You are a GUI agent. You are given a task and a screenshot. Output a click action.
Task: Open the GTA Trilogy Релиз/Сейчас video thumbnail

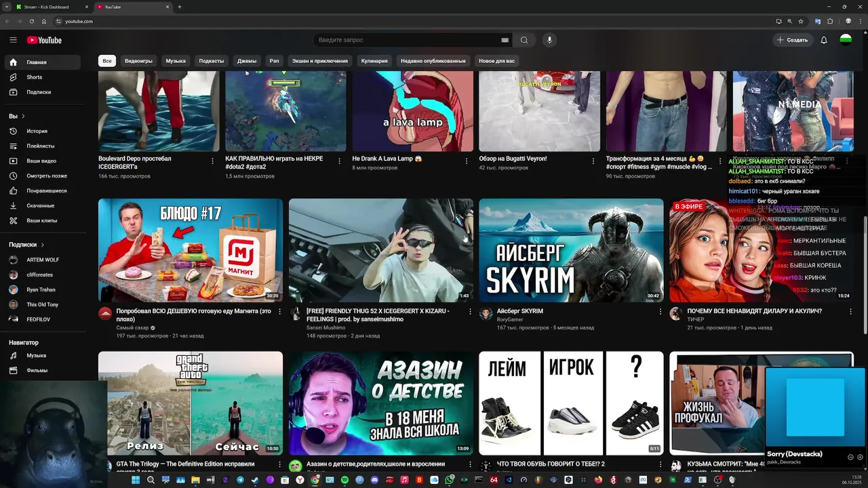pos(191,403)
